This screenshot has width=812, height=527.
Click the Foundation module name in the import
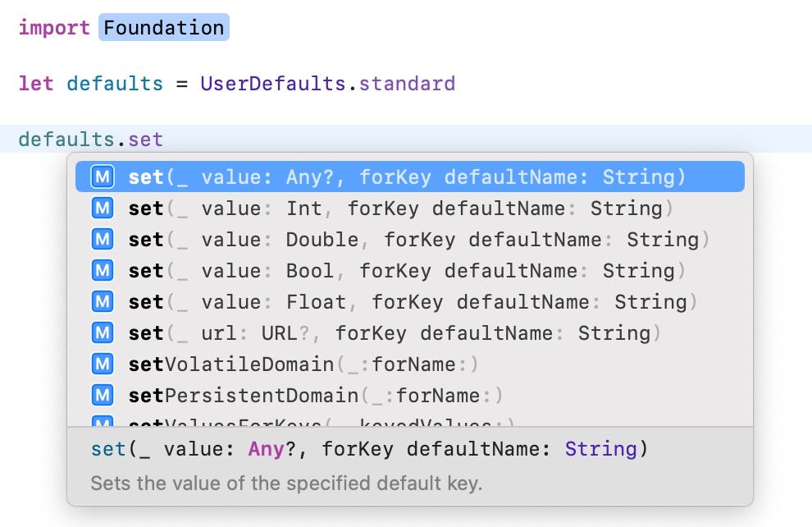[x=163, y=27]
